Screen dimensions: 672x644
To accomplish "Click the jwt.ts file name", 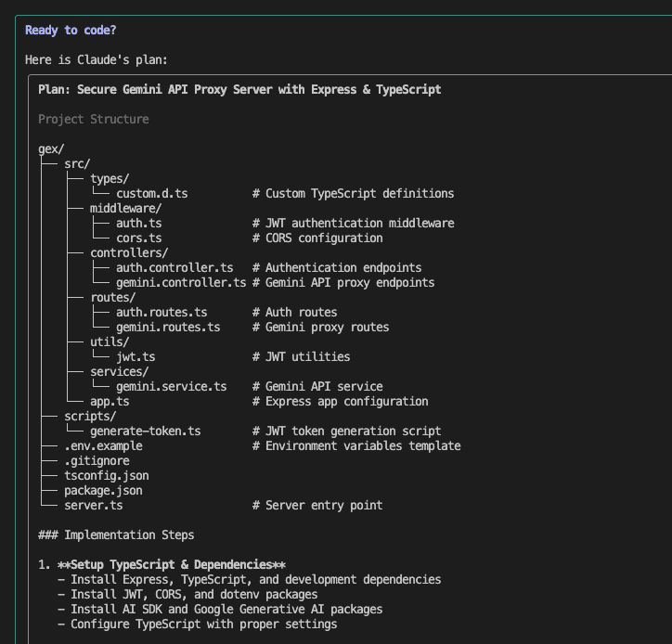I will click(136, 357).
